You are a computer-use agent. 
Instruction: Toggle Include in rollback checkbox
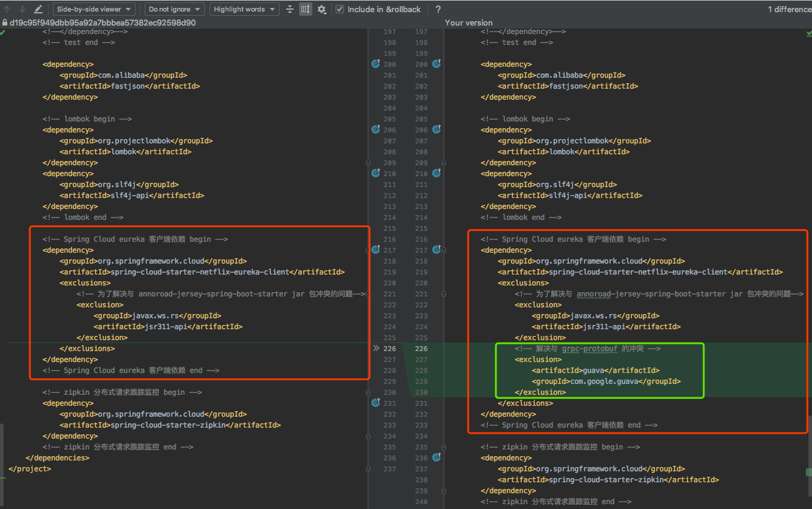click(x=340, y=9)
